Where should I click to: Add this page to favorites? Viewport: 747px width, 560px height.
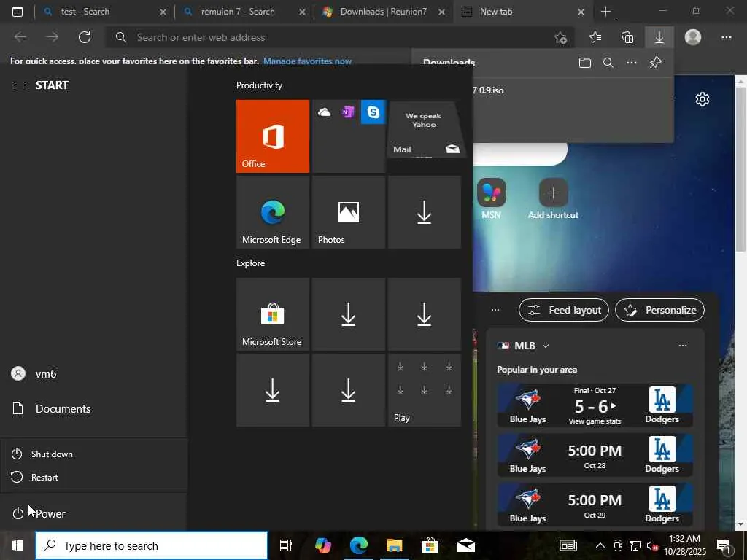click(561, 37)
